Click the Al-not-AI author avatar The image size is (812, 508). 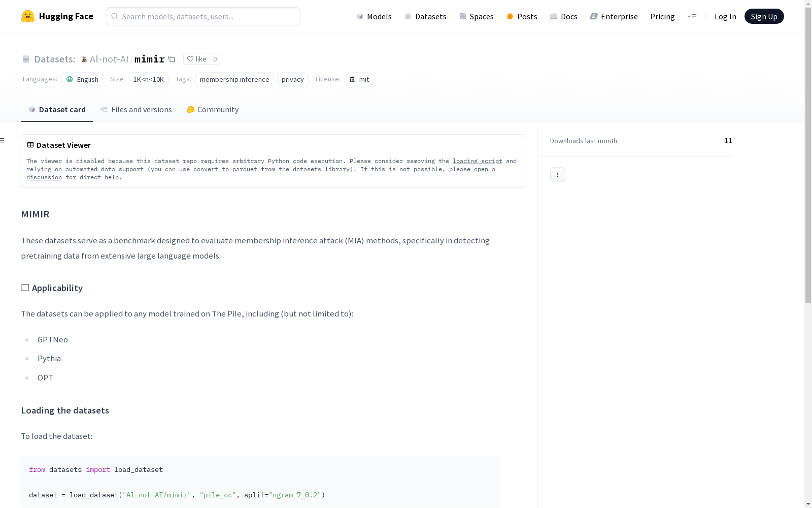(84, 59)
